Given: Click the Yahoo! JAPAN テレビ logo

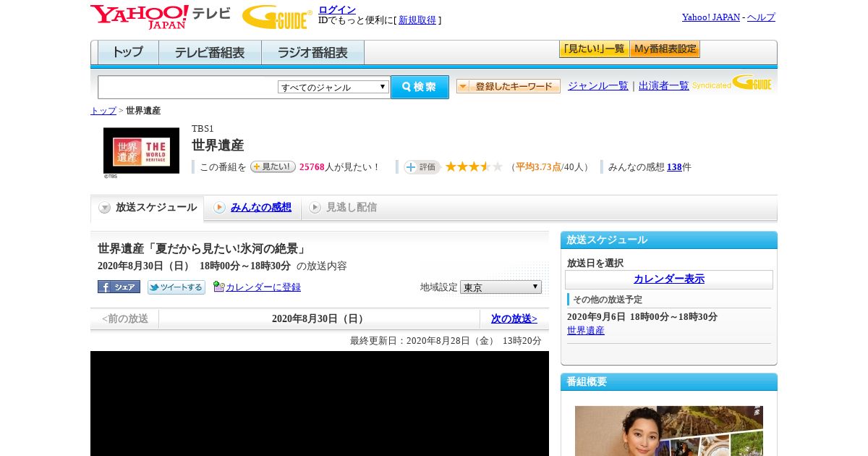Looking at the screenshot, I should click(x=161, y=17).
